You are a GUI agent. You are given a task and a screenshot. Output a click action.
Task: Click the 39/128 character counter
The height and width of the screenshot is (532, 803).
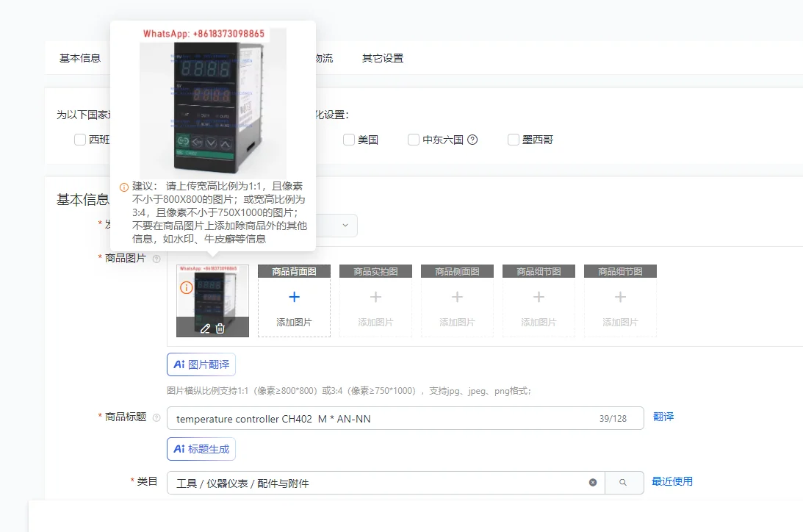(613, 418)
